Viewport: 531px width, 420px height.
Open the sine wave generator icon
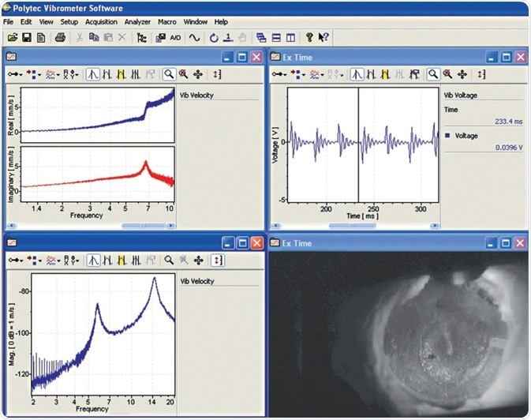[193, 37]
